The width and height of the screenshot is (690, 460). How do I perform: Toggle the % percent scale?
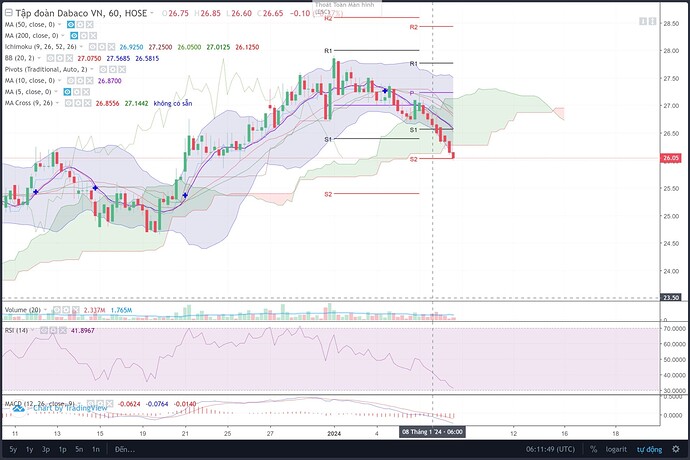(x=594, y=449)
